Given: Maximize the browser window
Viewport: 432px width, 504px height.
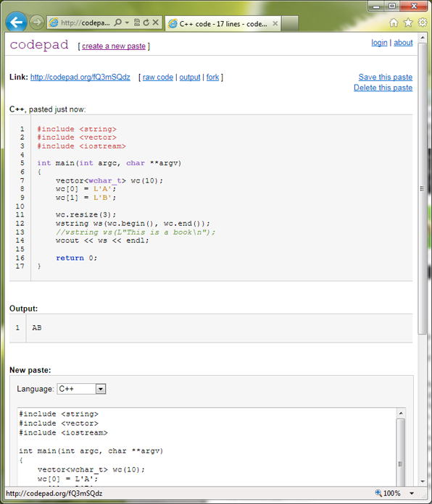Looking at the screenshot, I should (392, 6).
